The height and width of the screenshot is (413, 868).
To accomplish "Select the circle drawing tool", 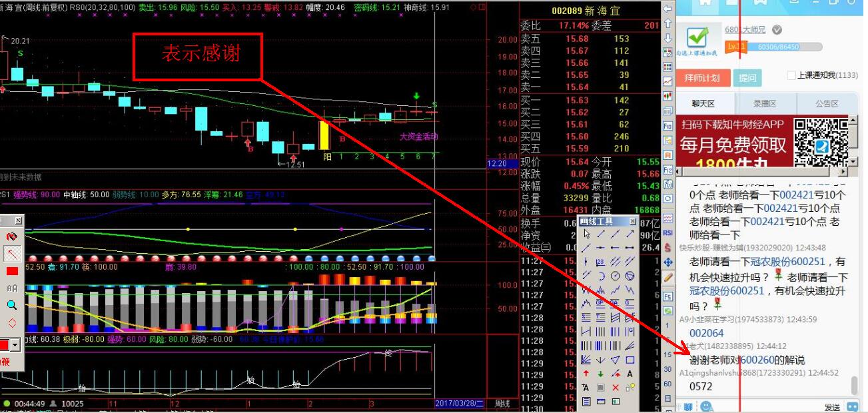I will click(x=616, y=276).
